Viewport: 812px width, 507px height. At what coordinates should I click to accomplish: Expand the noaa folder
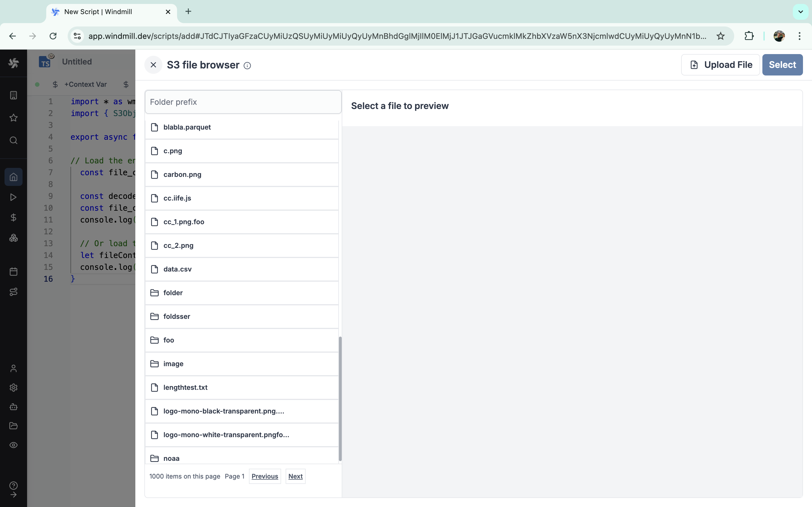tap(171, 458)
